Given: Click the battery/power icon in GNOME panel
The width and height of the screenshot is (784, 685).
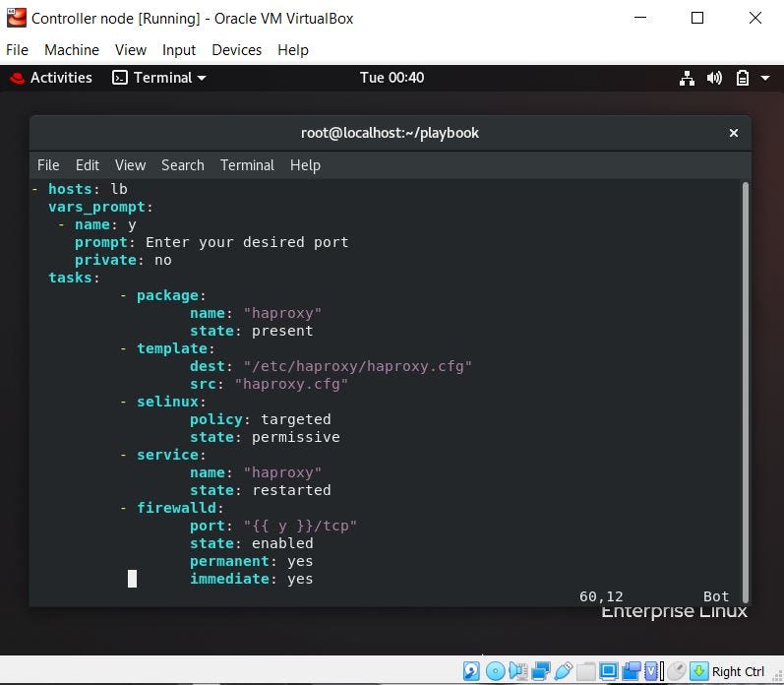Looking at the screenshot, I should click(x=743, y=78).
